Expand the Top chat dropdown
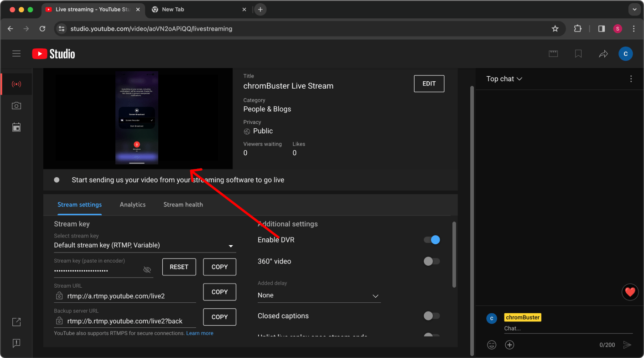The height and width of the screenshot is (358, 644). (x=504, y=79)
